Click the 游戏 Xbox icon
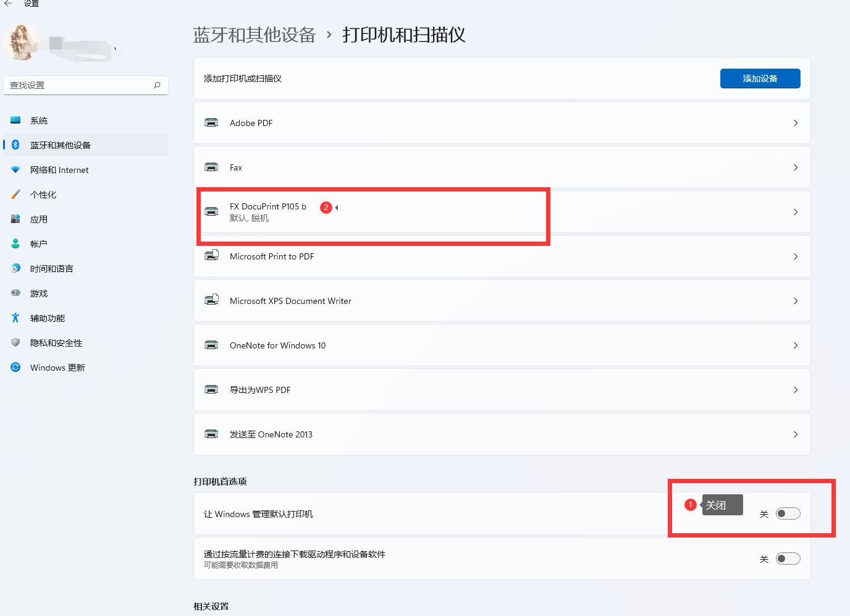The image size is (850, 616). (15, 293)
